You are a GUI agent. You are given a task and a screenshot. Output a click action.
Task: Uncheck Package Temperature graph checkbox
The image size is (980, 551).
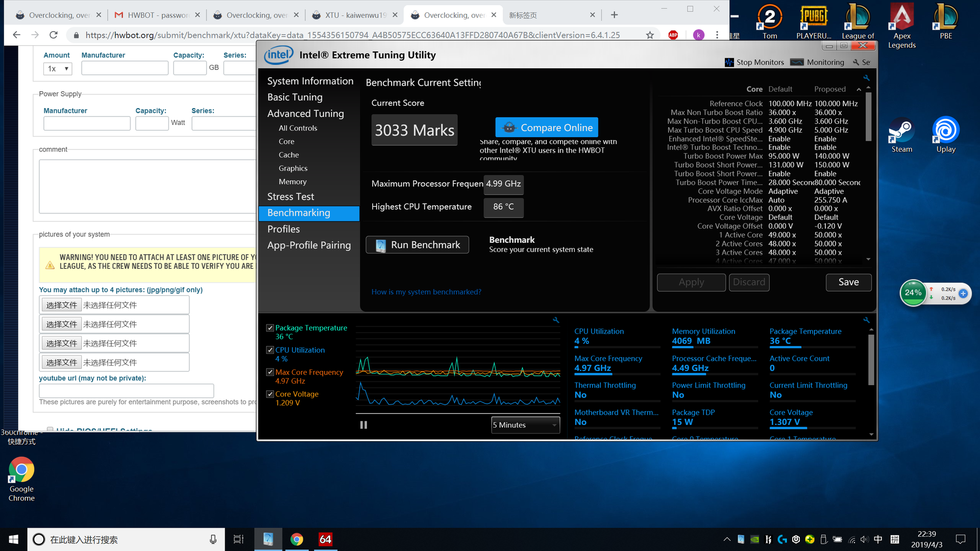tap(270, 328)
